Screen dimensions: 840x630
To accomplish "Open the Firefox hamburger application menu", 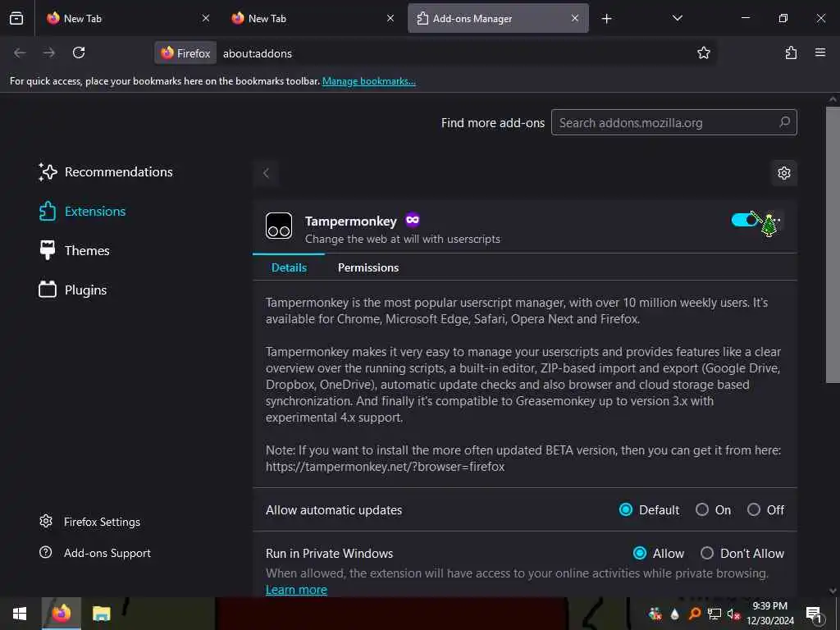I will pyautogui.click(x=820, y=52).
